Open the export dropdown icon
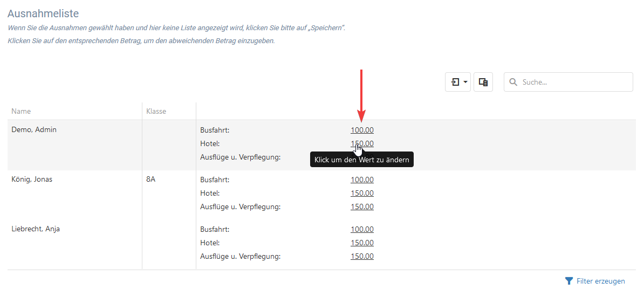The image size is (644, 303). [458, 82]
